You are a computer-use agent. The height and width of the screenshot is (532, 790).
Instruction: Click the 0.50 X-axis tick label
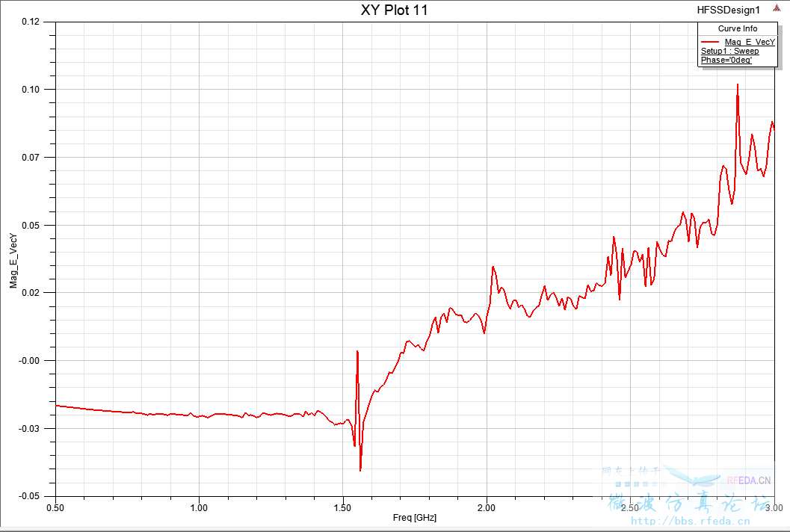tap(55, 507)
